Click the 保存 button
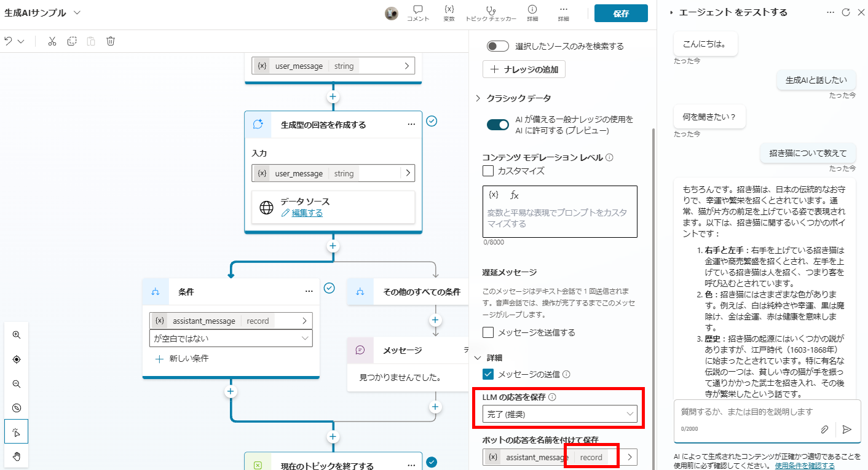 click(621, 14)
